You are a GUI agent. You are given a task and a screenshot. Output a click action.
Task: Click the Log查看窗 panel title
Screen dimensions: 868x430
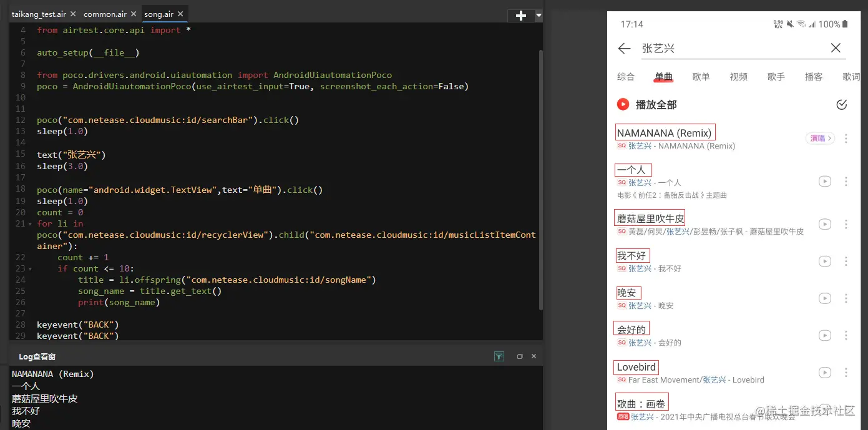[37, 356]
